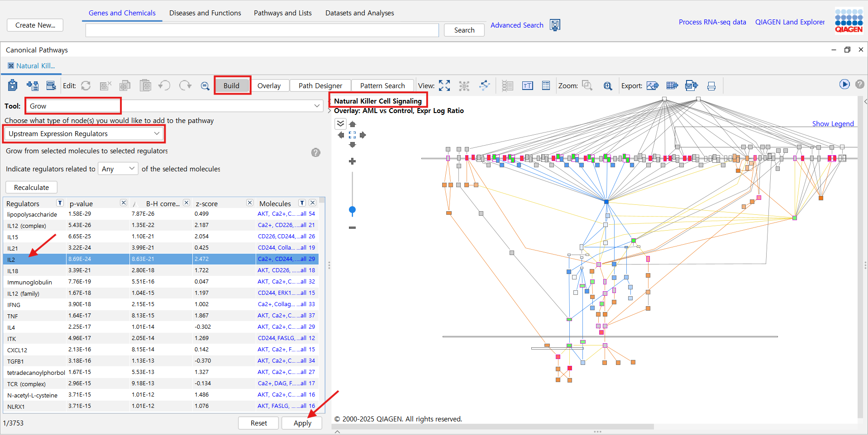The image size is (868, 435).
Task: Click the paste nodes icon
Action: point(145,85)
